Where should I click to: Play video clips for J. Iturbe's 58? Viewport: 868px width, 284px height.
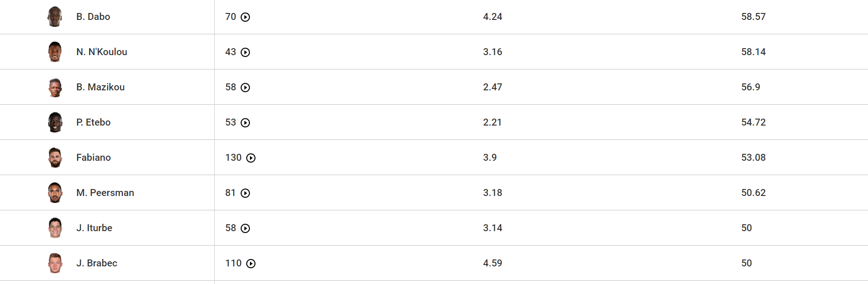[x=246, y=228]
